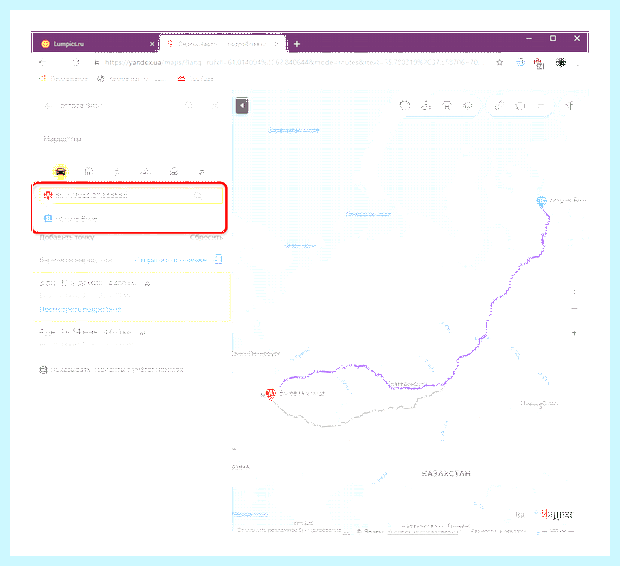Click the start point input field

[130, 195]
